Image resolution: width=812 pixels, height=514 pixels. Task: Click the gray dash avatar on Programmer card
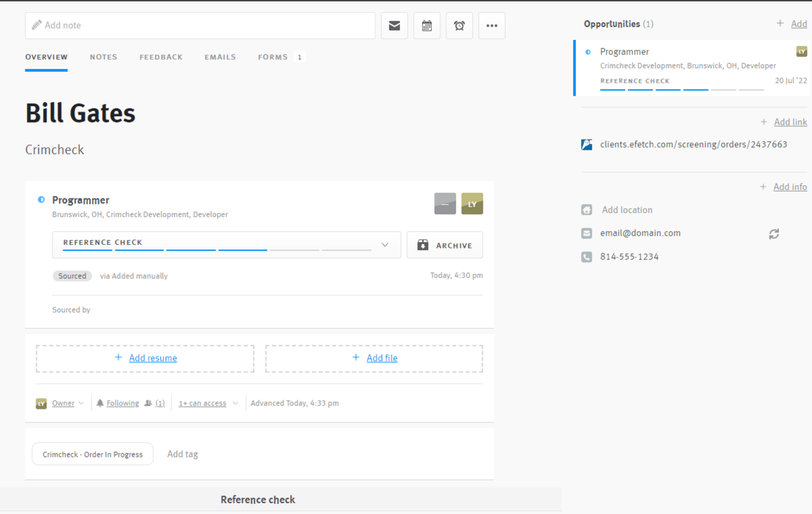pos(445,203)
